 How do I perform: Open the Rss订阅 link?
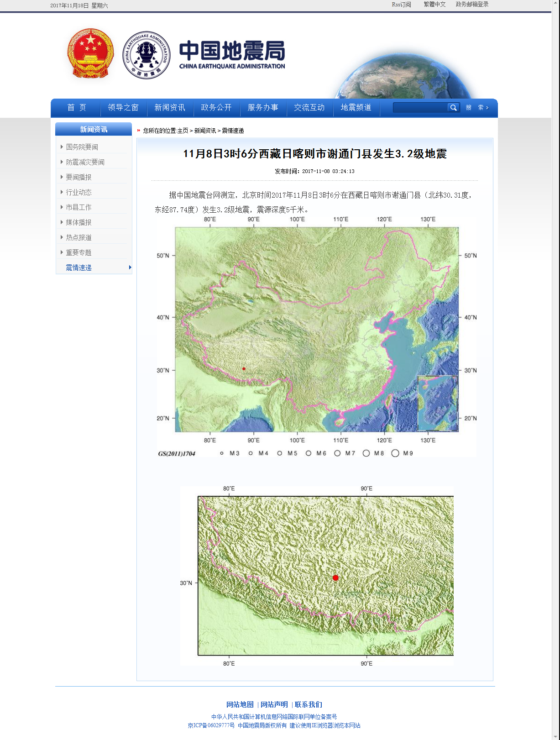tap(401, 5)
